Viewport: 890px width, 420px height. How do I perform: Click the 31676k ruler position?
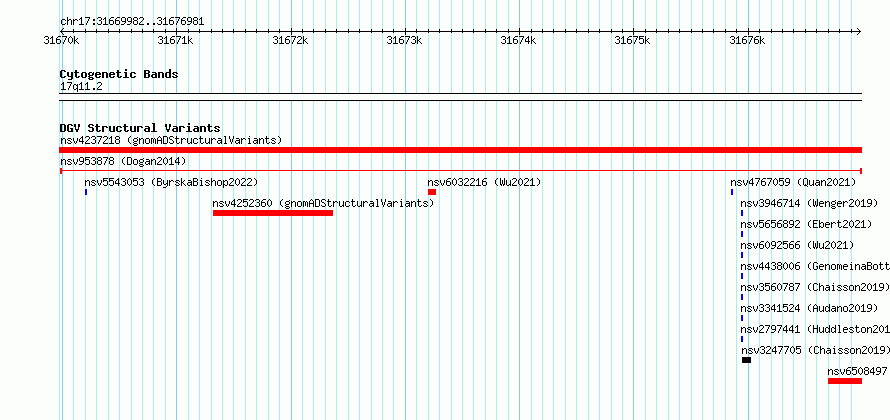pyautogui.click(x=747, y=40)
